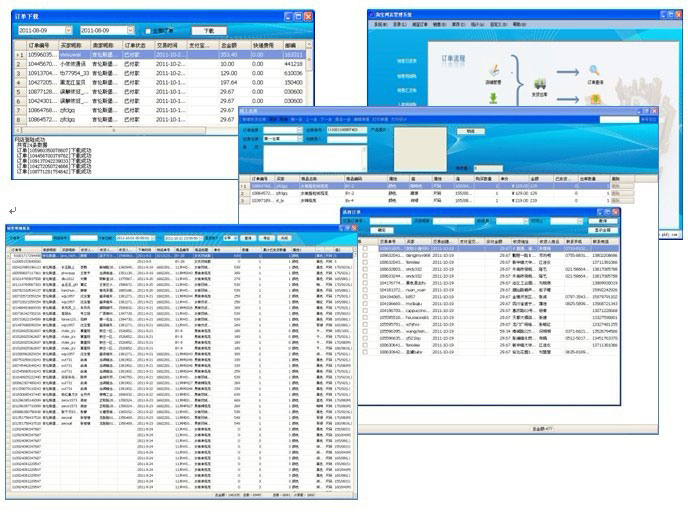The image size is (688, 518).
Task: Select order row with buyer 黑龙江宝贝
Action: pyautogui.click(x=161, y=82)
